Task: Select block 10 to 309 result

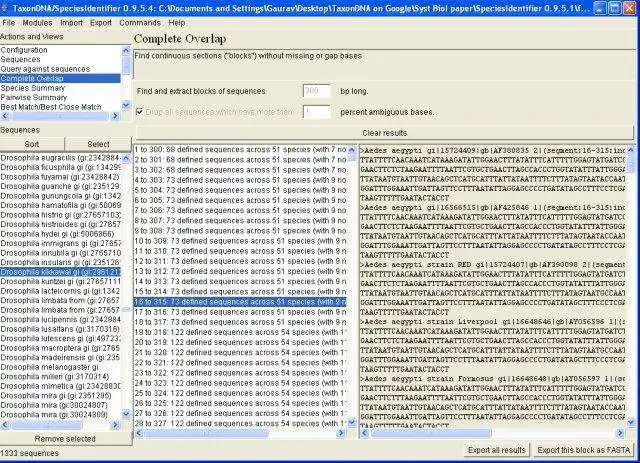Action: click(x=240, y=241)
